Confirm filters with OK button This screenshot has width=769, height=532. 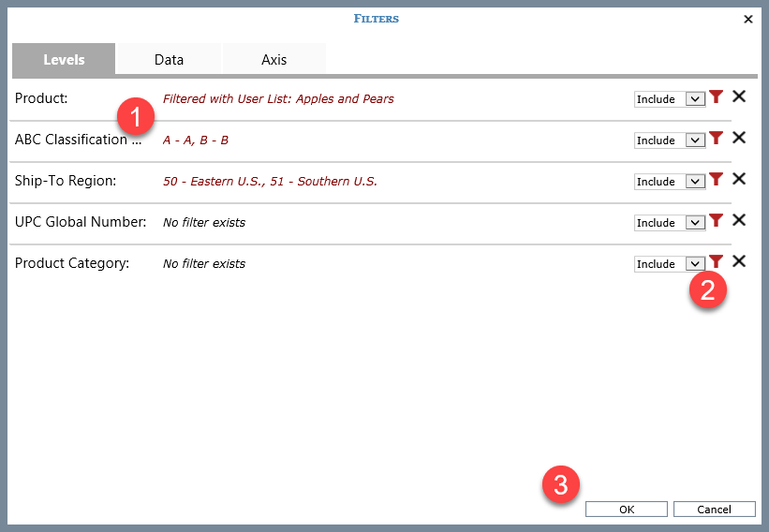click(x=626, y=510)
